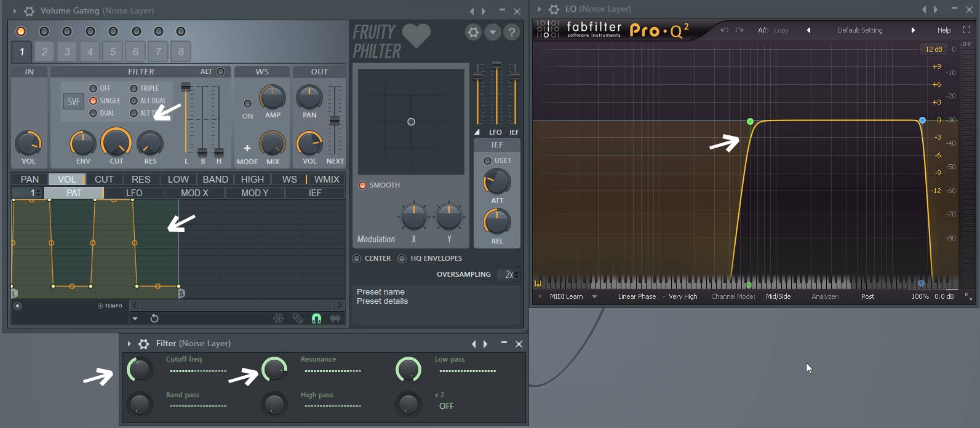Open Fruity Philter help question mark
980x428 pixels.
511,32
